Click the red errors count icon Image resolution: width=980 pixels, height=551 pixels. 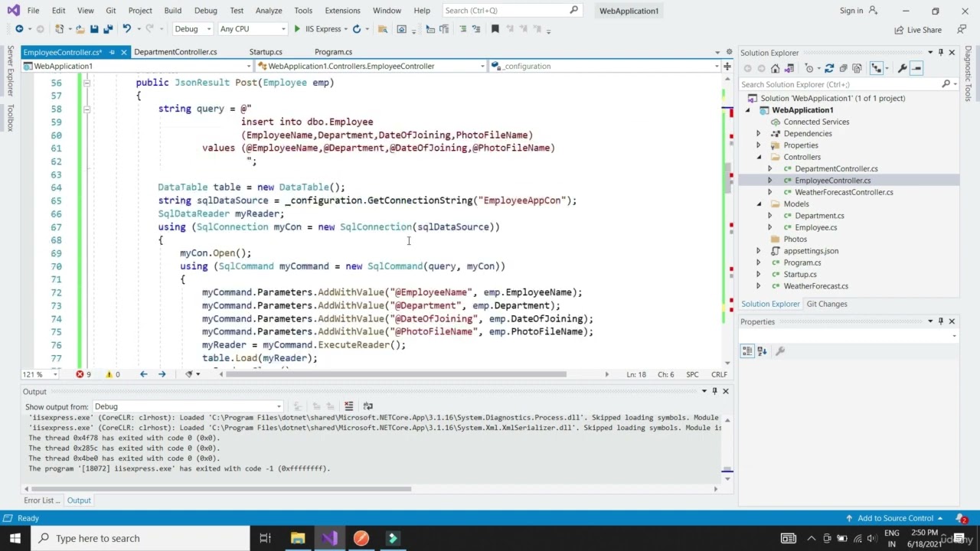tap(80, 374)
